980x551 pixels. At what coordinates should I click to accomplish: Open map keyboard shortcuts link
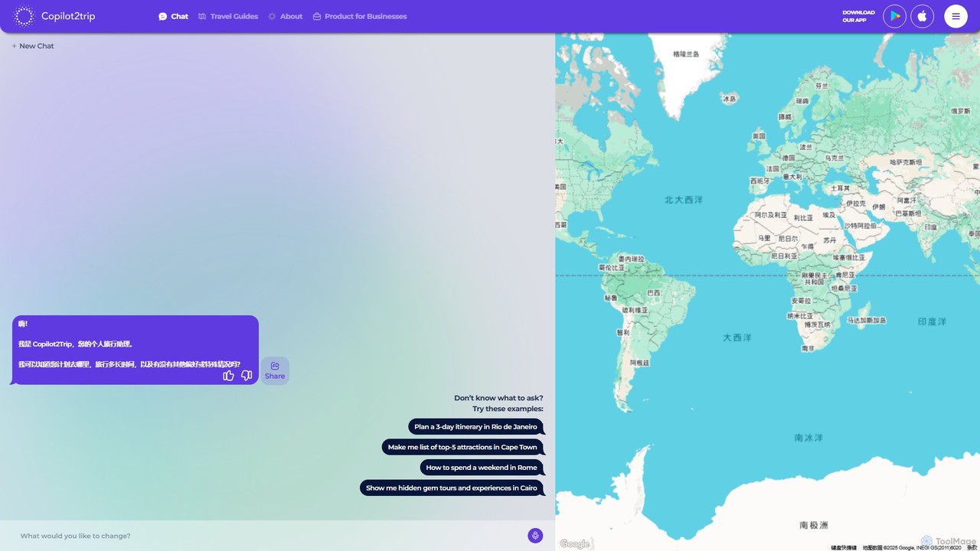[844, 548]
